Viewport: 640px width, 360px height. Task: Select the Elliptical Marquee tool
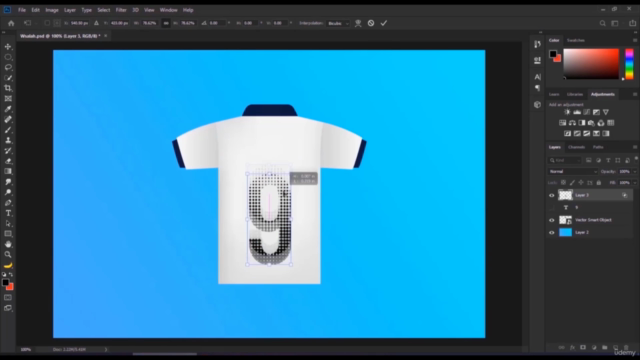(8, 57)
